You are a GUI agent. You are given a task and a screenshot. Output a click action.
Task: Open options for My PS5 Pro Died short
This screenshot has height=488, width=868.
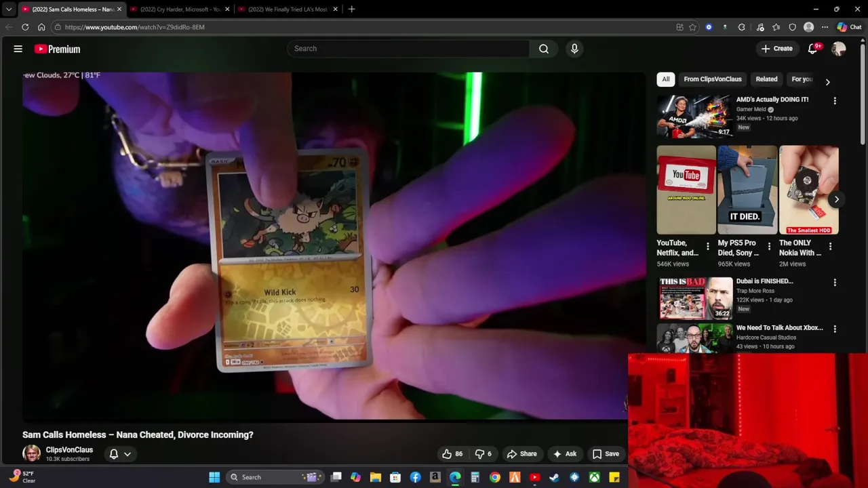click(769, 247)
